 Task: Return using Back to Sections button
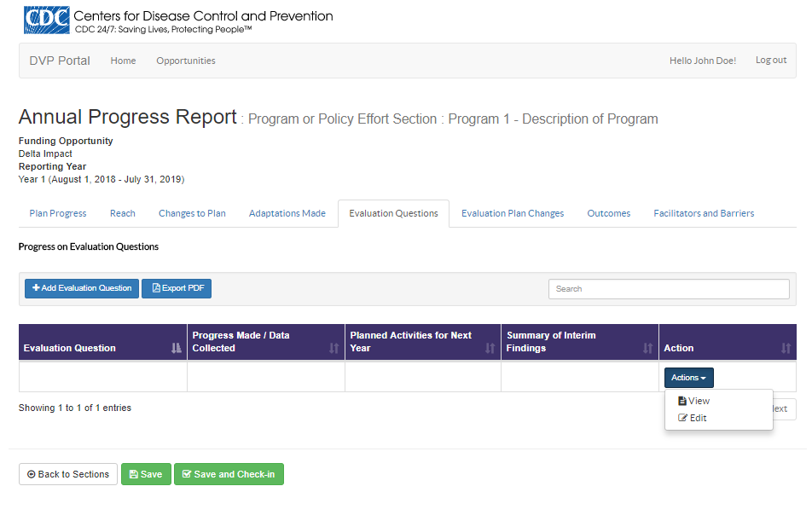pos(68,474)
